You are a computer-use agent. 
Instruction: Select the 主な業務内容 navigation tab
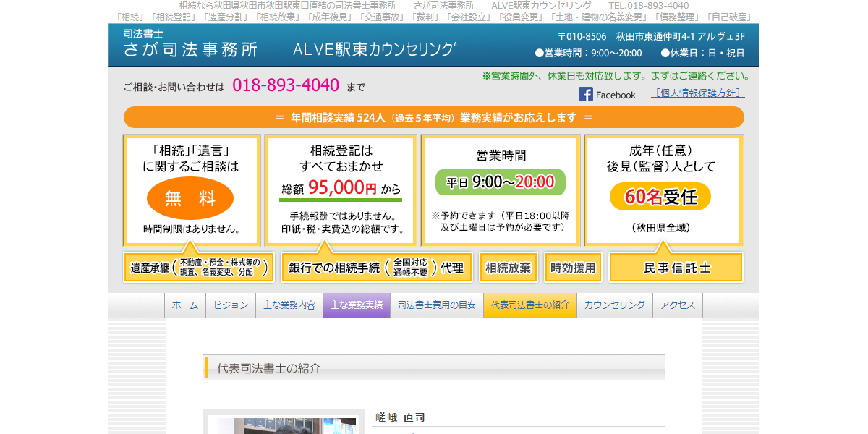(x=289, y=305)
